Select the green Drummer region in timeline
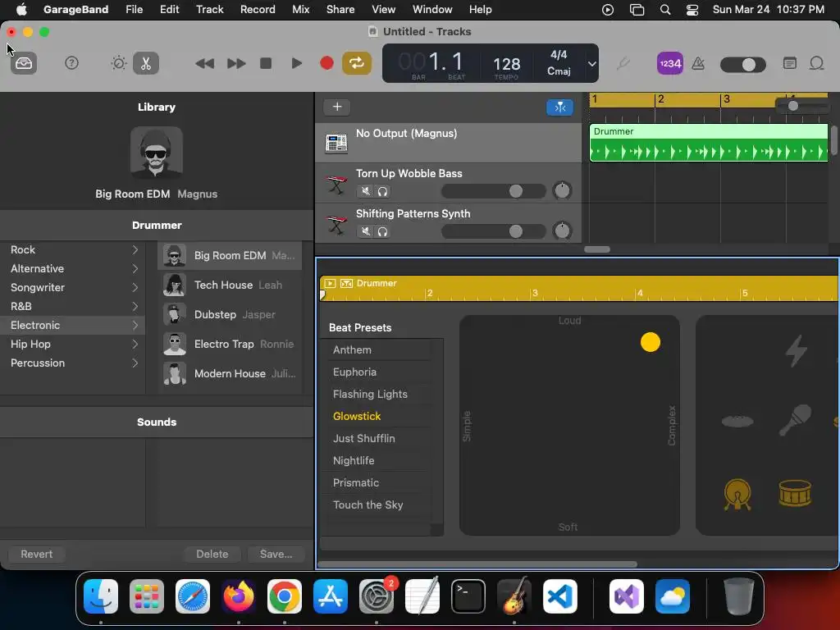The height and width of the screenshot is (630, 840). tap(708, 143)
